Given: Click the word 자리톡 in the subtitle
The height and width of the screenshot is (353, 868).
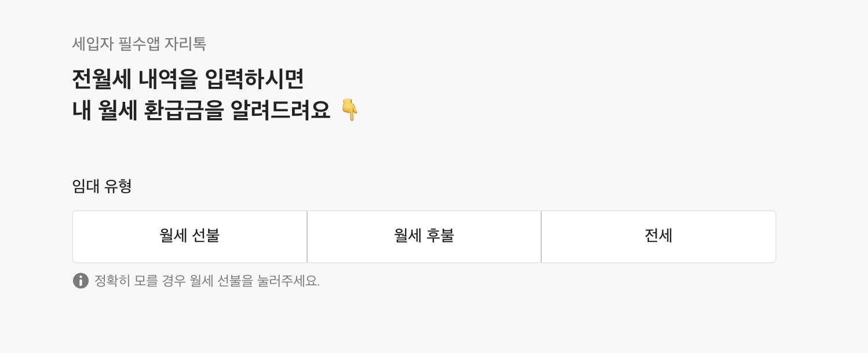Looking at the screenshot, I should click(185, 44).
